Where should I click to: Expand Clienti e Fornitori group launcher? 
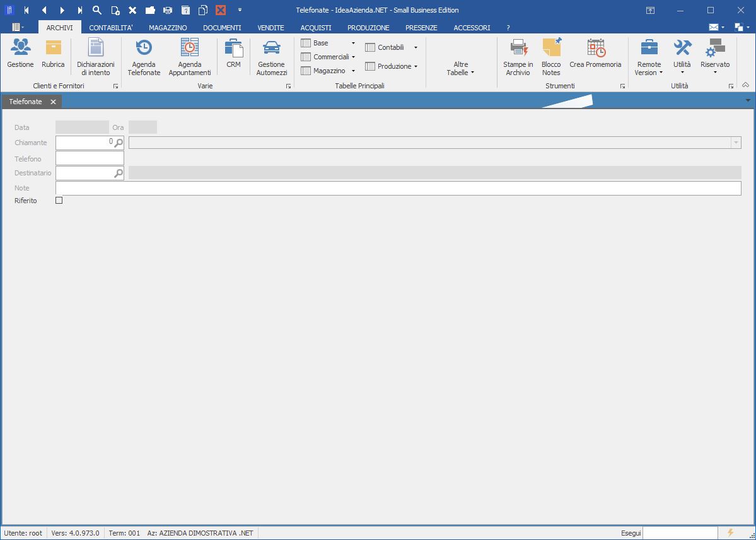point(116,86)
